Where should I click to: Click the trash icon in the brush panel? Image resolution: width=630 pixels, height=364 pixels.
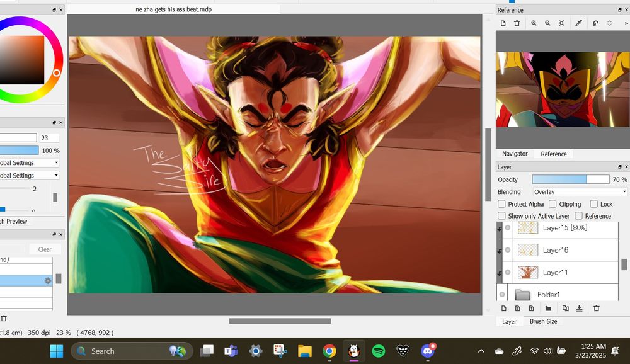4,319
